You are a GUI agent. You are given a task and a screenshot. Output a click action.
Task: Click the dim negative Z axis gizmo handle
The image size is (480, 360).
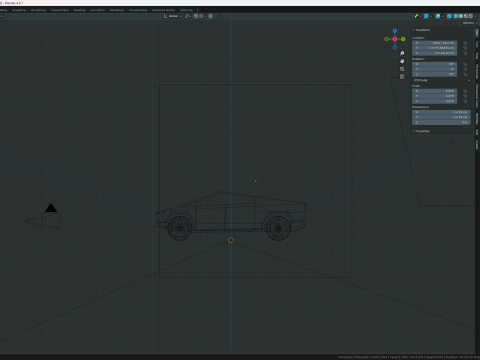click(x=395, y=47)
